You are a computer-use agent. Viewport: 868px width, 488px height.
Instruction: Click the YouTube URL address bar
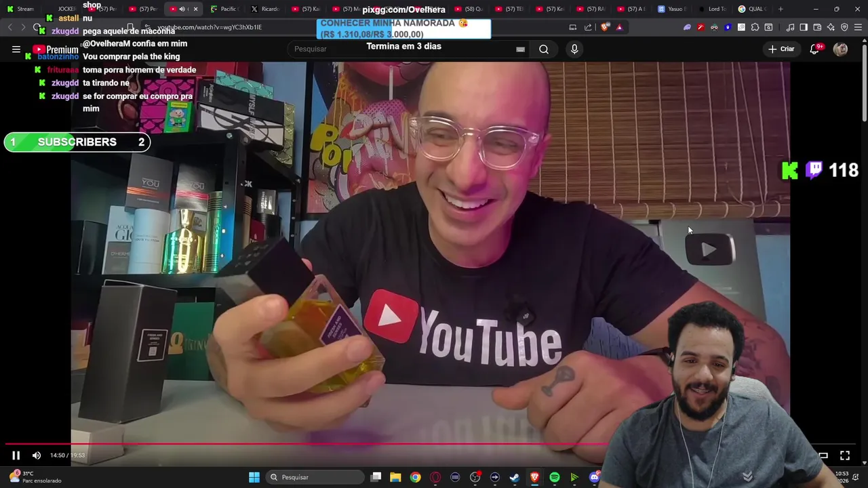[353, 27]
